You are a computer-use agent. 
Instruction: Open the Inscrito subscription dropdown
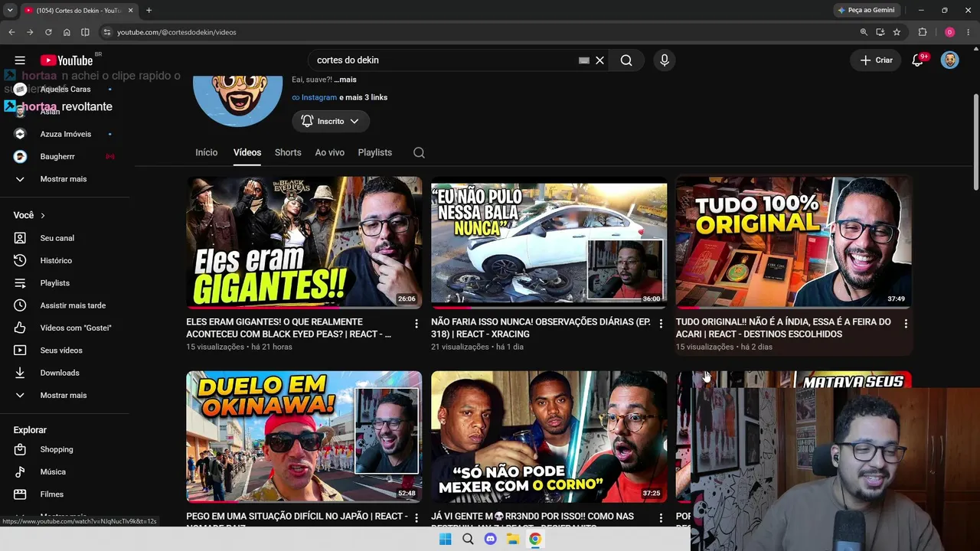pos(331,121)
